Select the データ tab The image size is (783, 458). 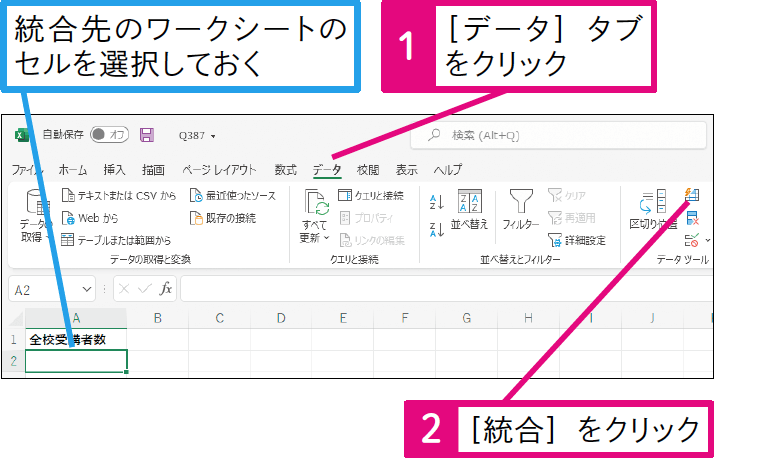click(327, 170)
